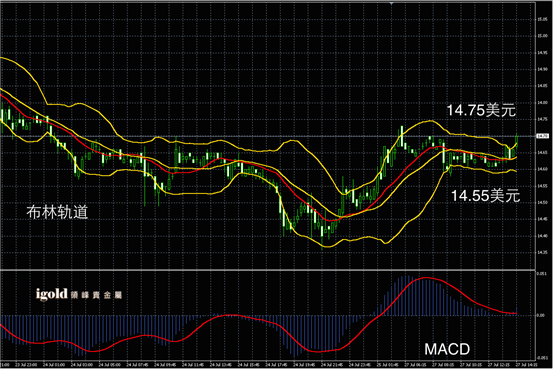The image size is (553, 369).
Task: Click the 24 Jul 01:00 time label
Action: 54,364
